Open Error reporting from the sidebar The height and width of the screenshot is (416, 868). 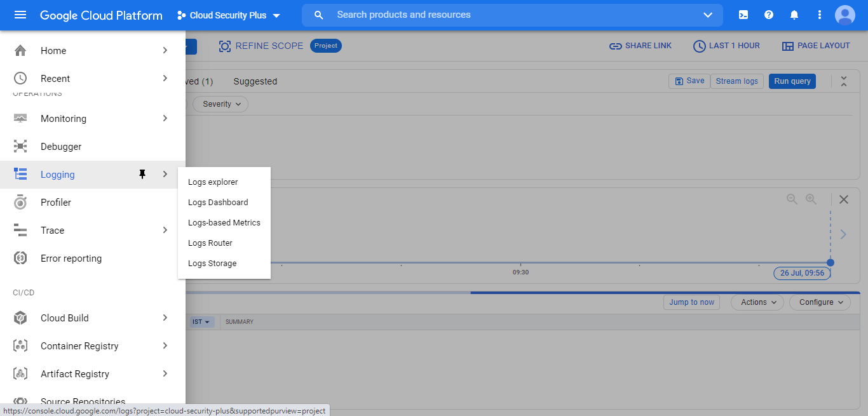tap(71, 258)
